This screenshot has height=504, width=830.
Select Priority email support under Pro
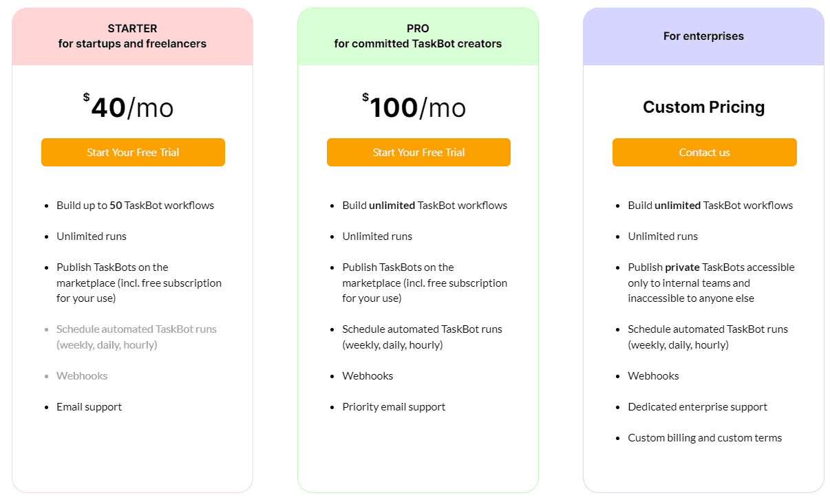394,406
